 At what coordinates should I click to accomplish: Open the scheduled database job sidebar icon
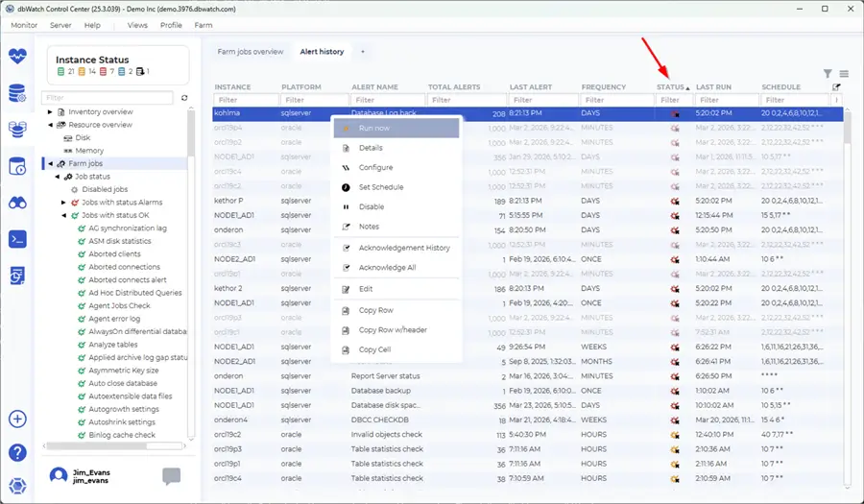click(17, 166)
